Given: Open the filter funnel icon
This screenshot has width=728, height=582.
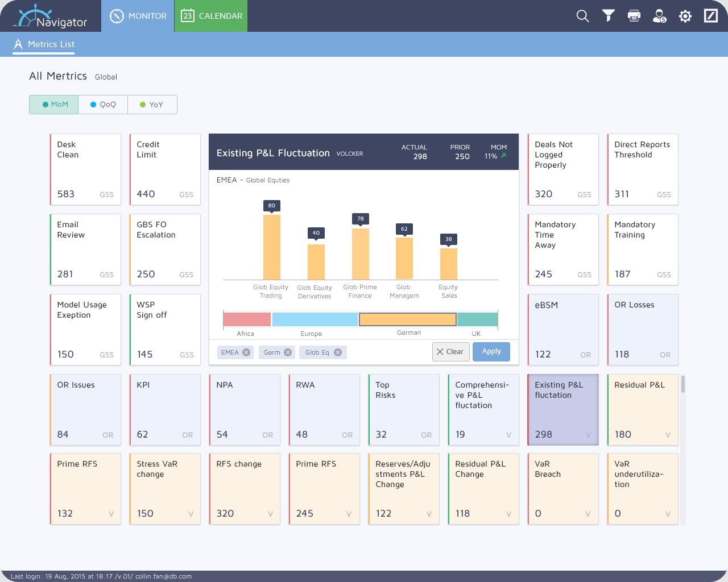Looking at the screenshot, I should (608, 16).
